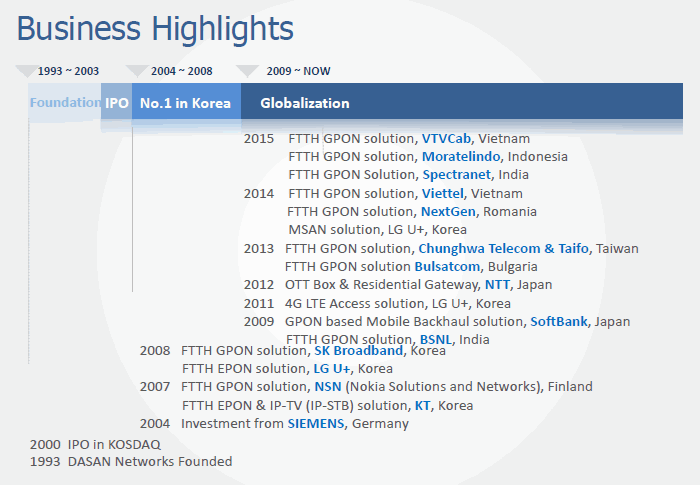Click the 2008 year label

[x=154, y=351]
